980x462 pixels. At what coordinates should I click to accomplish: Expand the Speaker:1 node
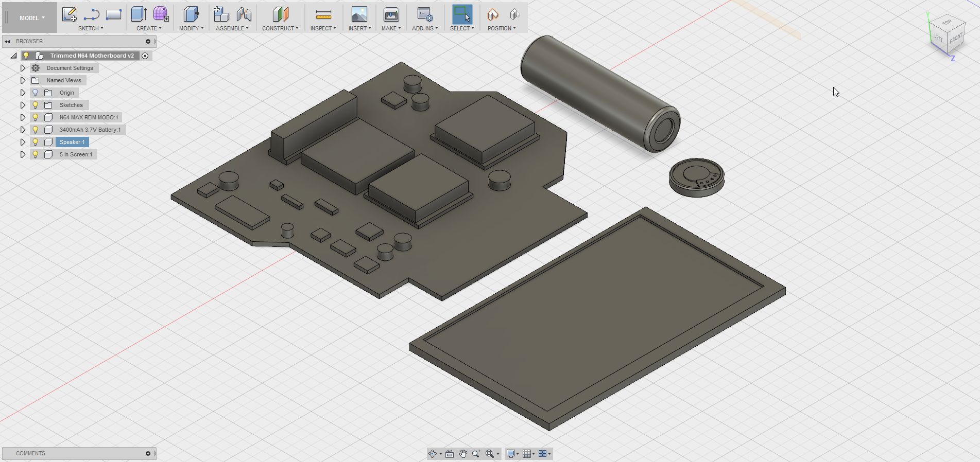click(x=23, y=142)
